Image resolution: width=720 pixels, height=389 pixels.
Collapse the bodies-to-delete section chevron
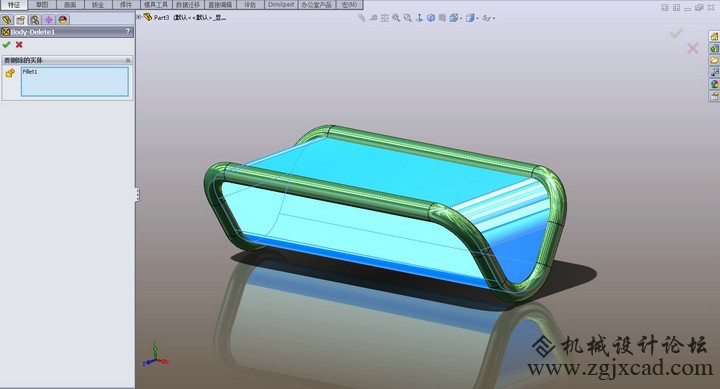[x=128, y=61]
